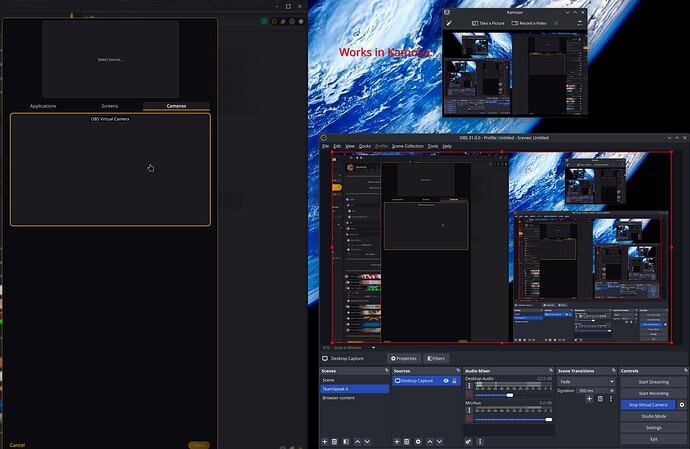This screenshot has height=449, width=690.
Task: Open source Properties button
Action: (404, 358)
